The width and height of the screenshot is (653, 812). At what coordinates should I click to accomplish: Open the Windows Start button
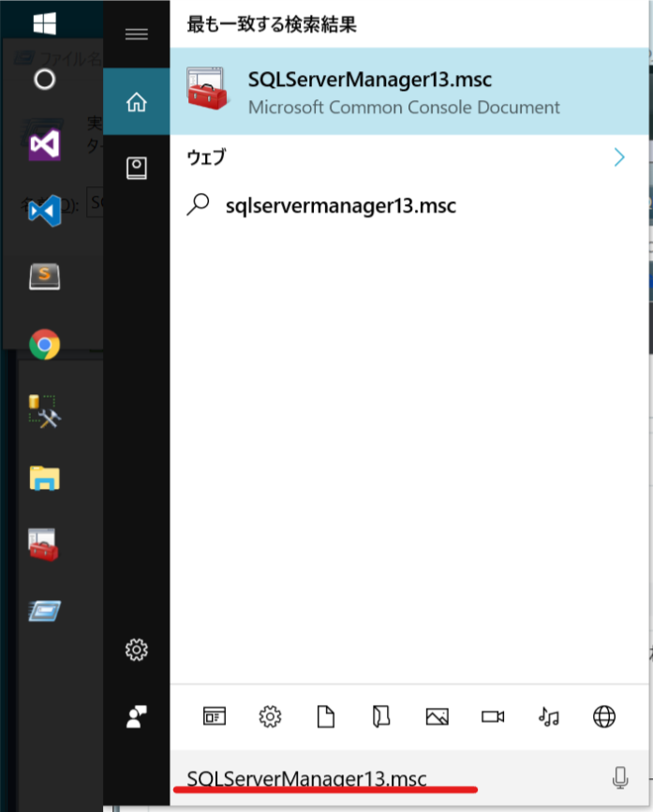tap(45, 23)
